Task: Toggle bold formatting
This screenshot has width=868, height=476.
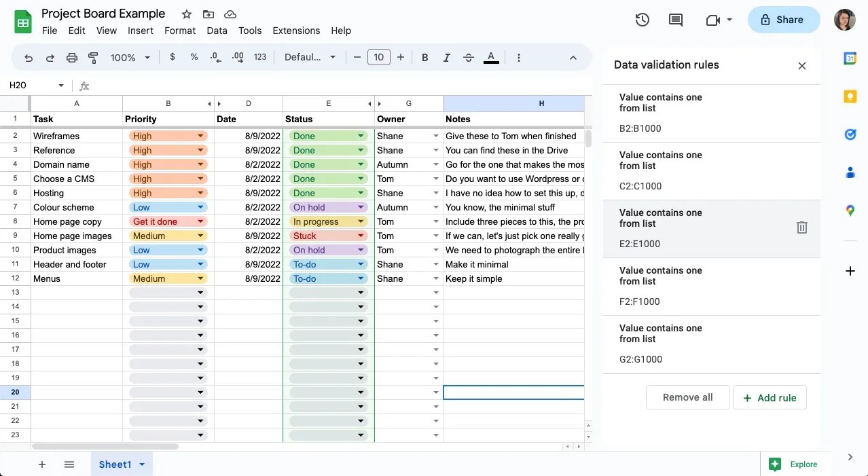Action: coord(424,57)
